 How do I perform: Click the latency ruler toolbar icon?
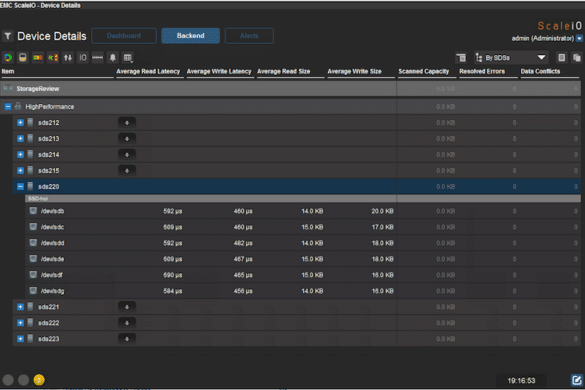[97, 57]
